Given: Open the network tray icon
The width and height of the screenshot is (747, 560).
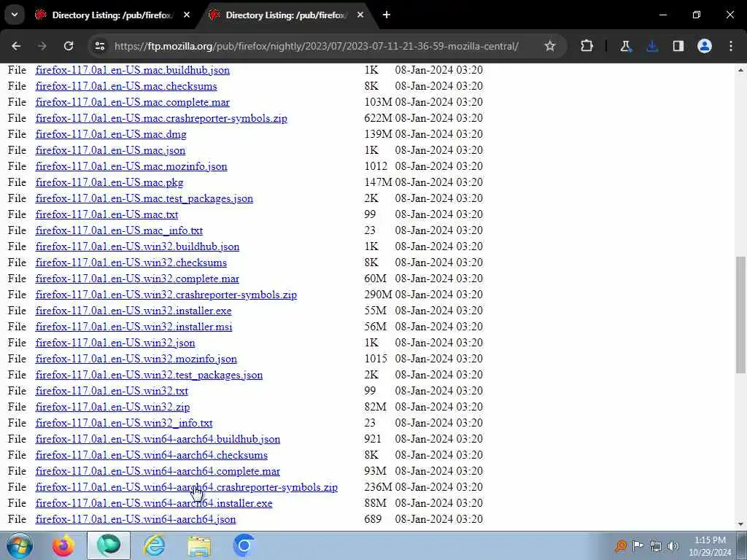Looking at the screenshot, I should (656, 546).
